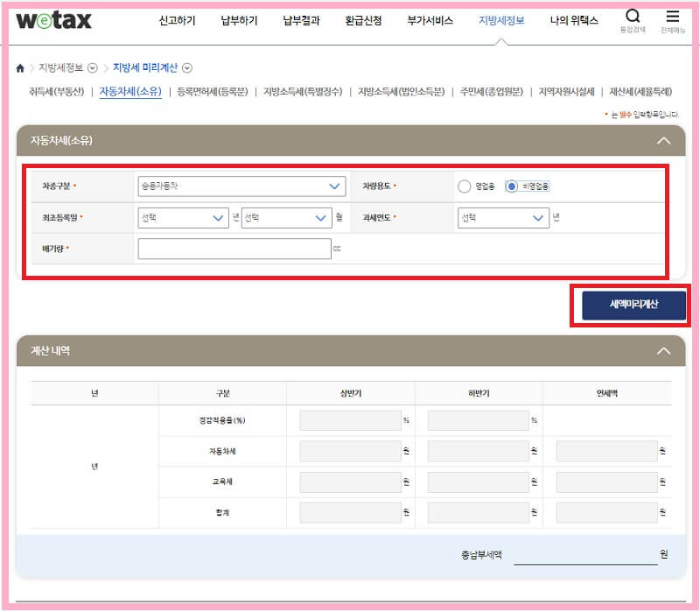The width and height of the screenshot is (700, 612).
Task: Open the 부가서비스 menu
Action: 430,20
